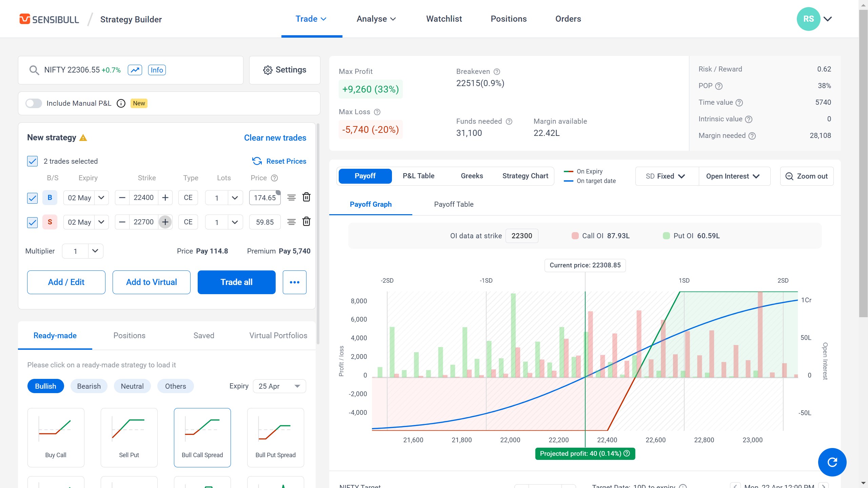Go to Watchlist

coord(444,19)
